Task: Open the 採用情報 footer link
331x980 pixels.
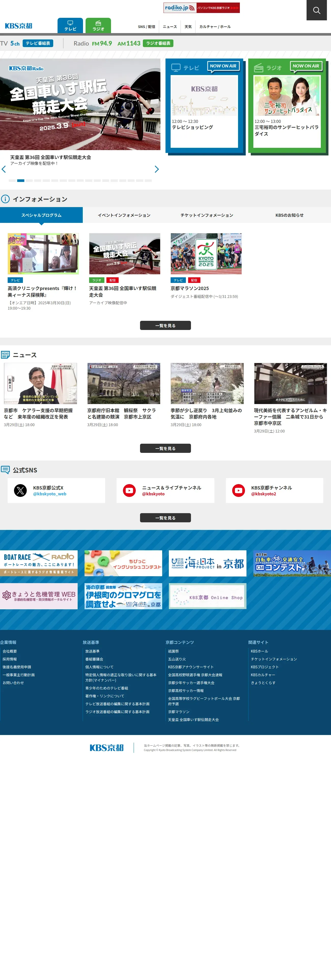Action: point(9,659)
